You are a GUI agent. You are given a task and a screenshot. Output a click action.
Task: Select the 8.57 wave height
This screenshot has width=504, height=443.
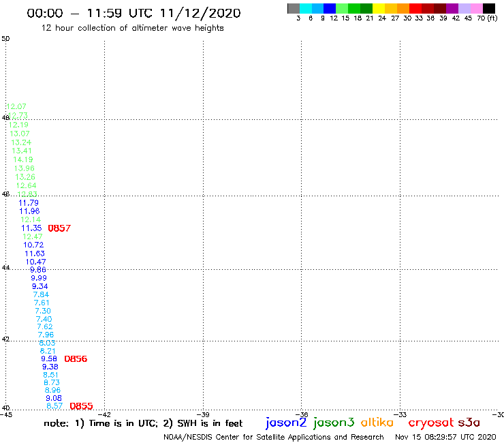[54, 406]
